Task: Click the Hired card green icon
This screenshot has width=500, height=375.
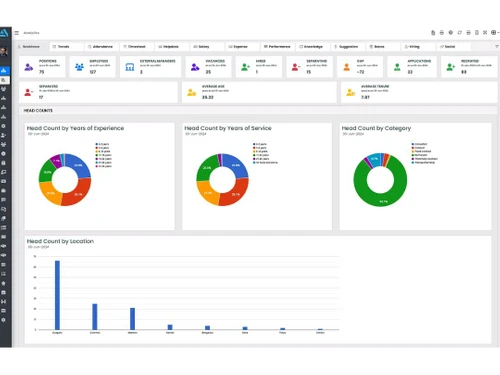Action: [x=245, y=67]
